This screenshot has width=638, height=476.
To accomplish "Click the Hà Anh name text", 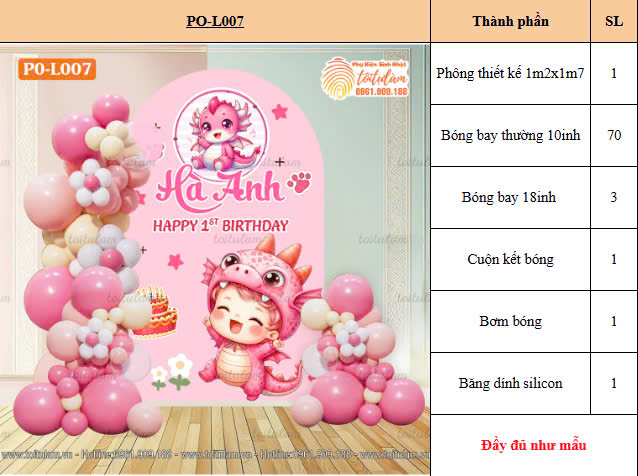I will pyautogui.click(x=219, y=188).
